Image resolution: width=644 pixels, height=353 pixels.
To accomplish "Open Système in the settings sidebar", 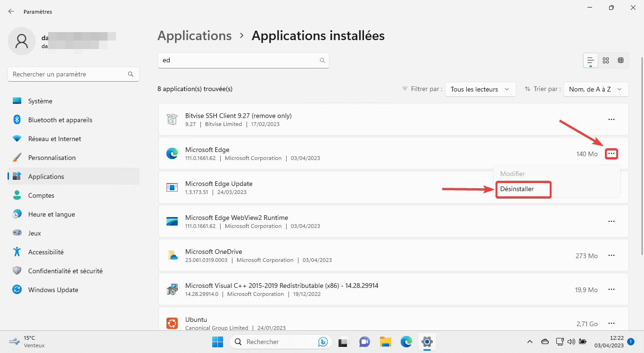I will 74,101.
